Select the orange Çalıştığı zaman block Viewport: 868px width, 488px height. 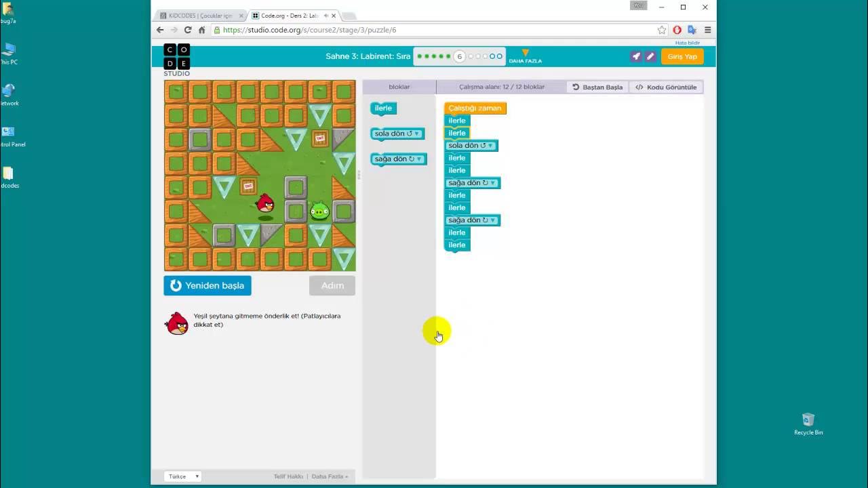(475, 108)
